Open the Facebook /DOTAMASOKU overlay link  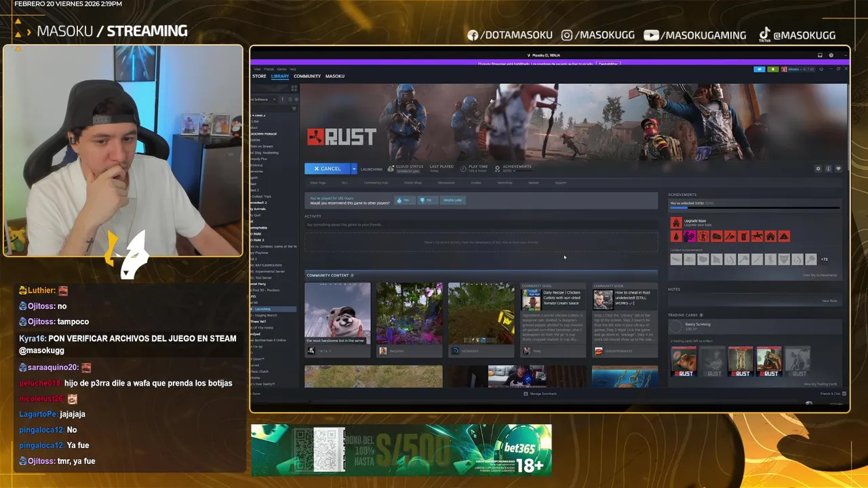510,35
